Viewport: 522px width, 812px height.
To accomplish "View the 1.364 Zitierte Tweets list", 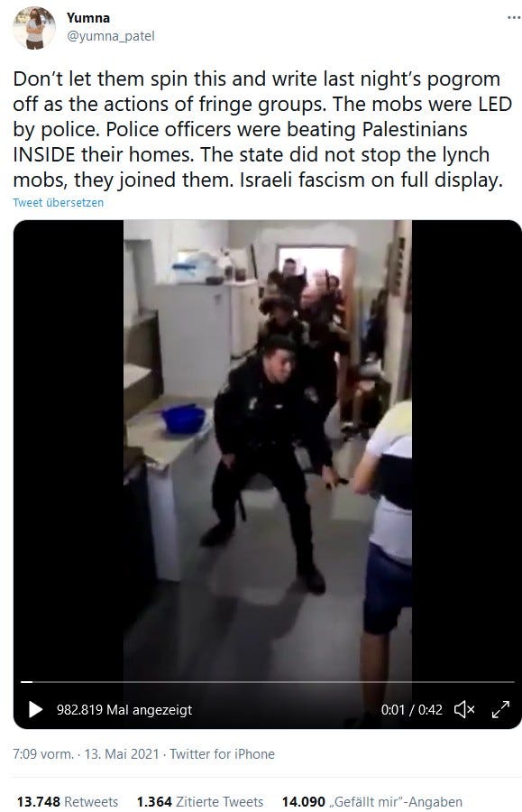I will [200, 802].
